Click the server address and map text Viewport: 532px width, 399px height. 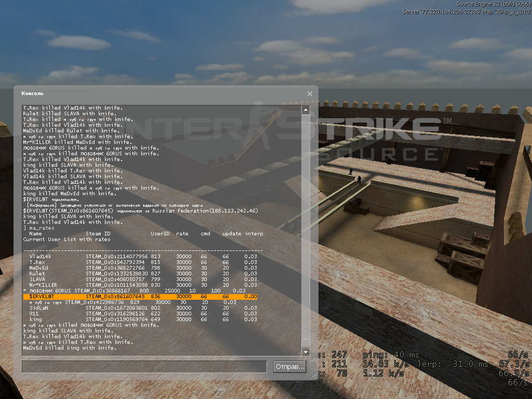point(467,12)
